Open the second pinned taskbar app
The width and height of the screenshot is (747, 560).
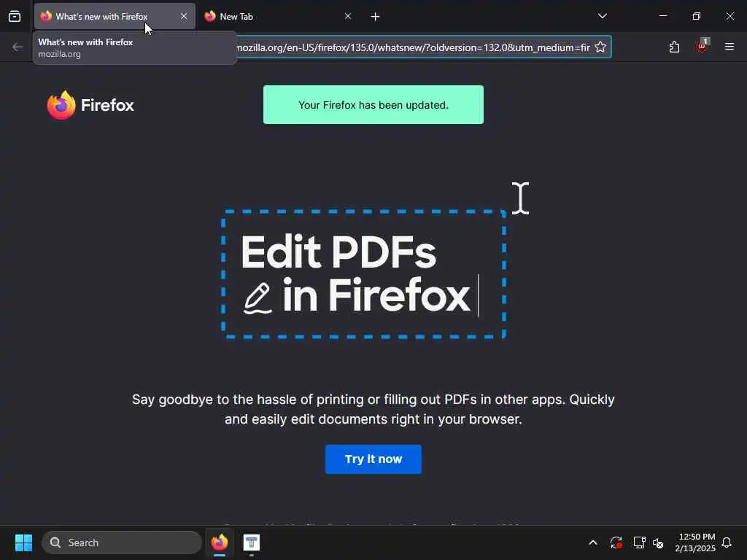252,542
